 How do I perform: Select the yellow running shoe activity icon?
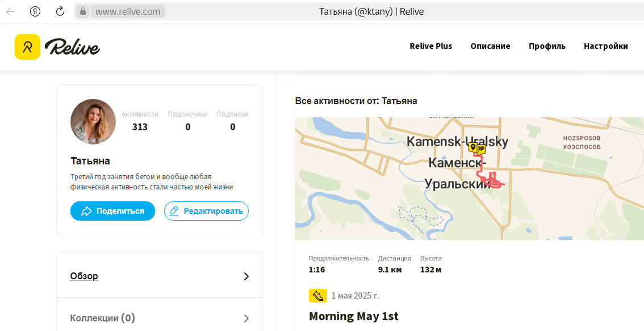pos(318,295)
